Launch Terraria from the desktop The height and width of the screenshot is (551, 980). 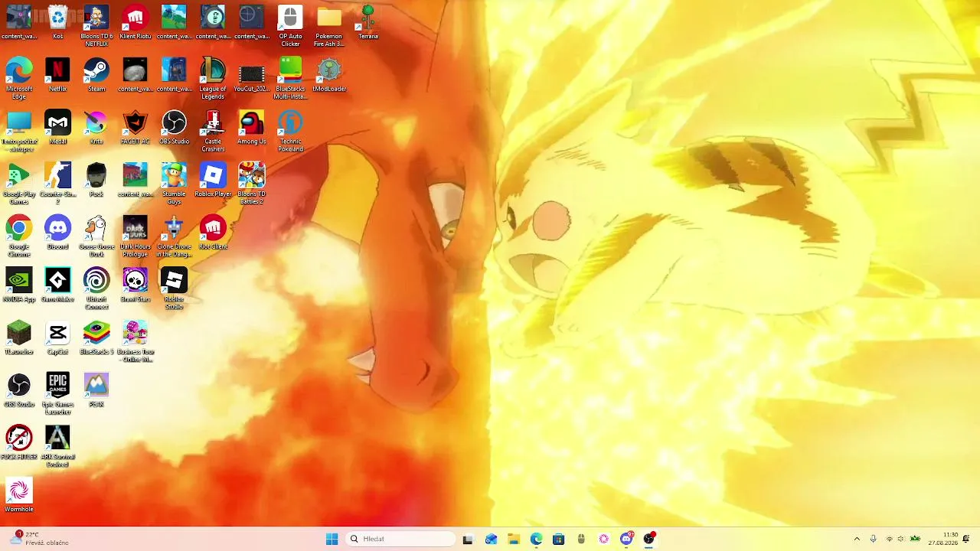(368, 23)
